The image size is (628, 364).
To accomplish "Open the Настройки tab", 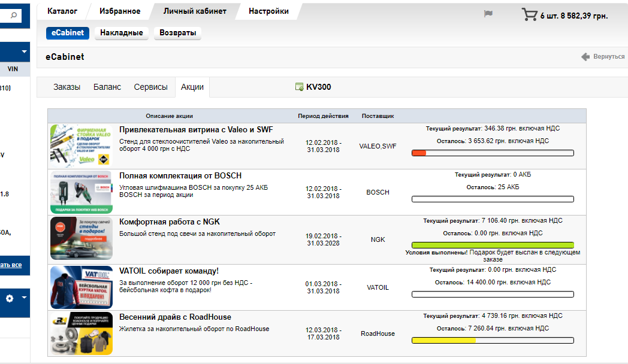I will [268, 11].
